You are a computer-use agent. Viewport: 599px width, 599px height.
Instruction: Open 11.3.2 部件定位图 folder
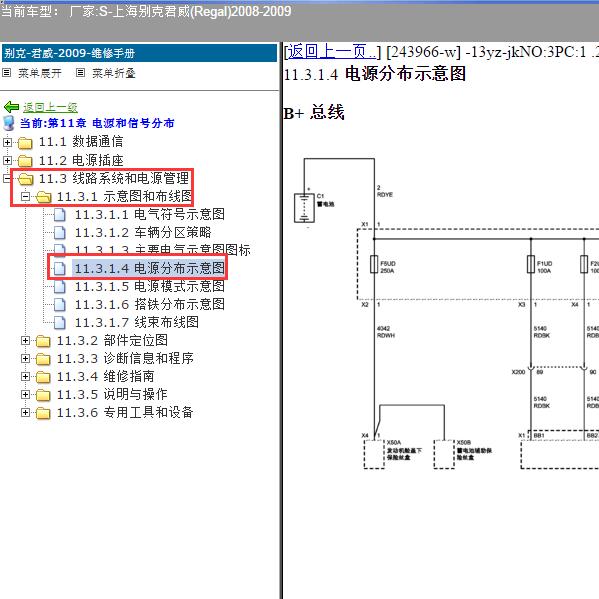[112, 340]
